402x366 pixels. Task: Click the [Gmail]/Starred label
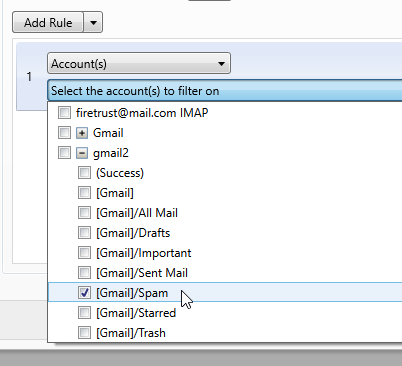click(136, 313)
